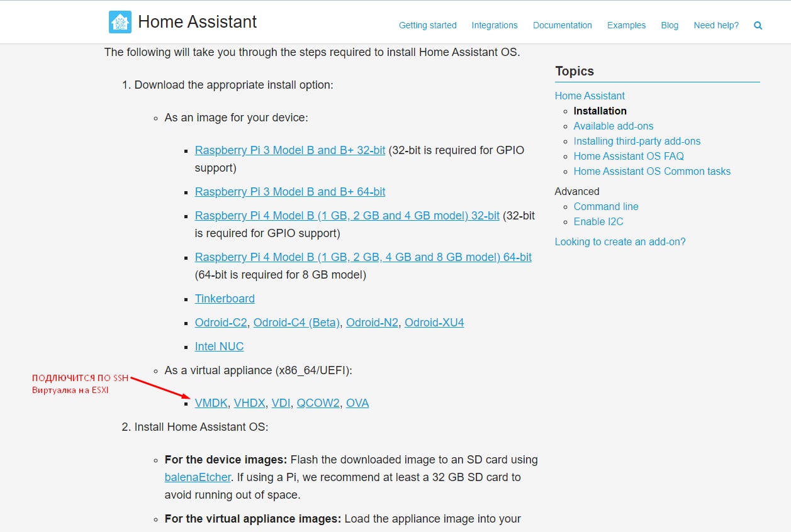Open the search magnifier icon

(x=758, y=26)
